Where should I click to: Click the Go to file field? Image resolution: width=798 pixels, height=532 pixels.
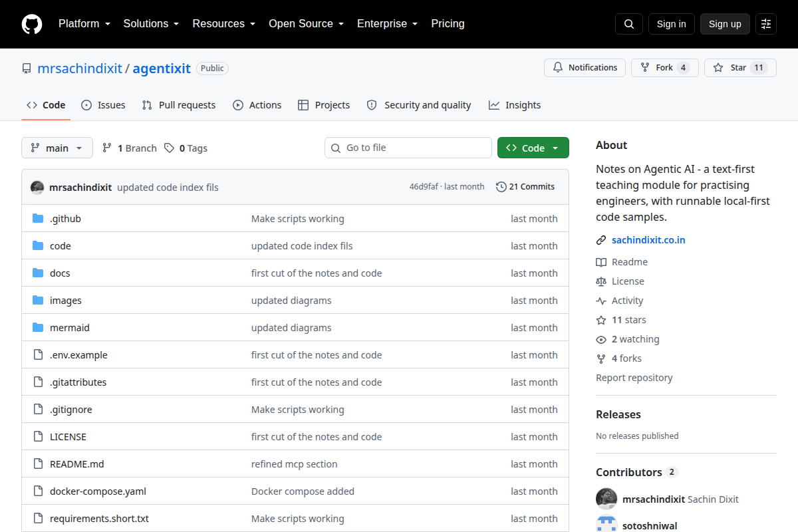coord(408,148)
